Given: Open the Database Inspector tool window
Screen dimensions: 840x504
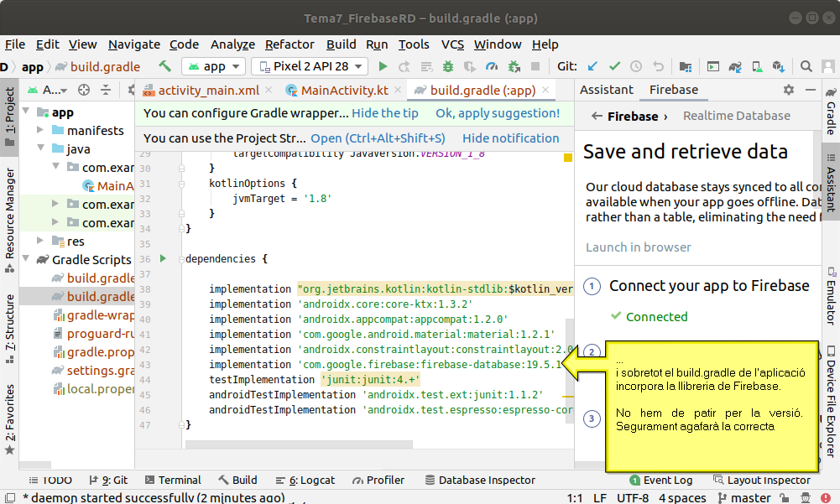Looking at the screenshot, I should tap(479, 480).
